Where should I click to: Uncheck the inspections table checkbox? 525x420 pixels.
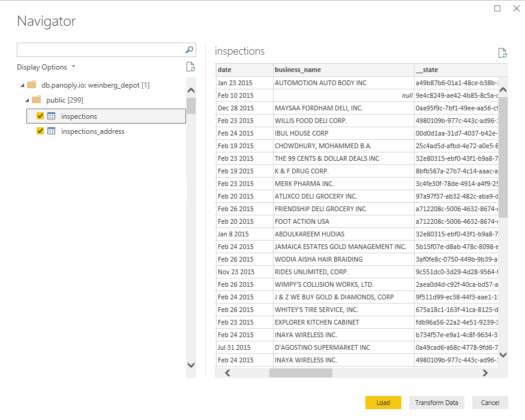point(40,116)
